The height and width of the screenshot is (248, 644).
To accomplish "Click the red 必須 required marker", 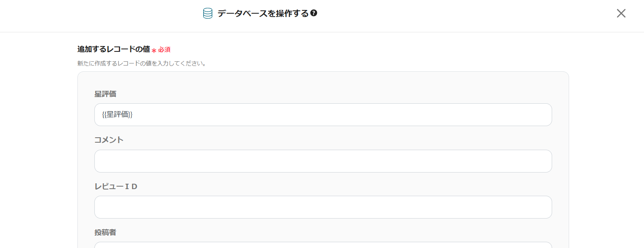I will tap(164, 50).
